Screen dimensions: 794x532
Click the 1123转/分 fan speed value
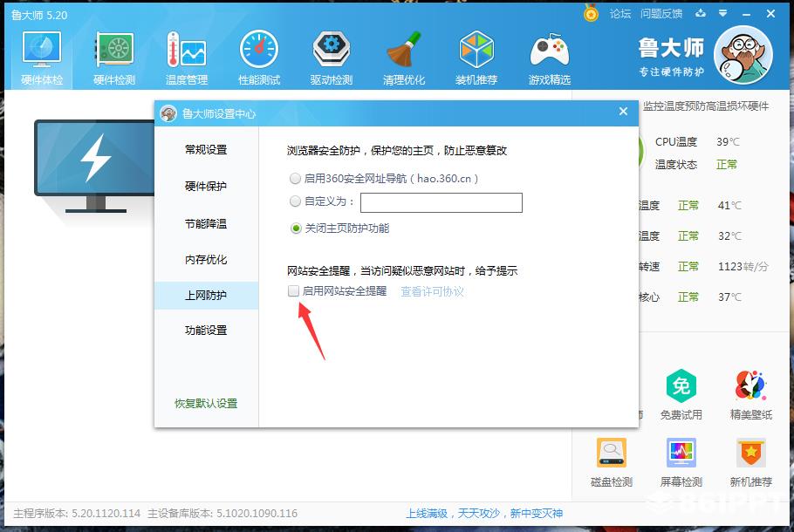coord(743,267)
